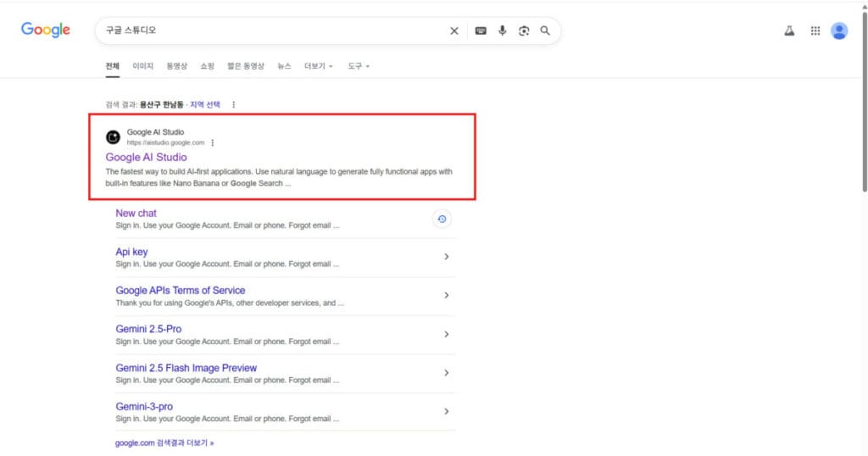This screenshot has width=868, height=456.
Task: Open the Google account profile avatar
Action: click(839, 31)
